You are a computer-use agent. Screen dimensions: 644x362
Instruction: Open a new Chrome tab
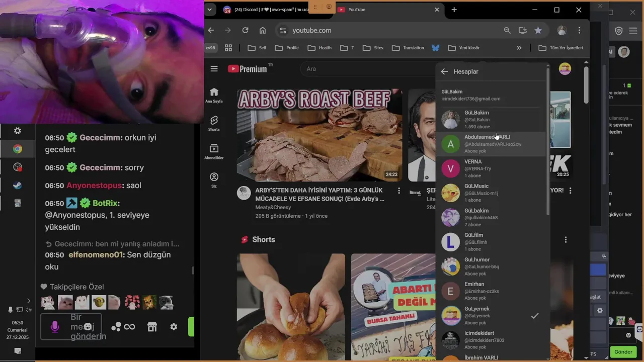(454, 10)
